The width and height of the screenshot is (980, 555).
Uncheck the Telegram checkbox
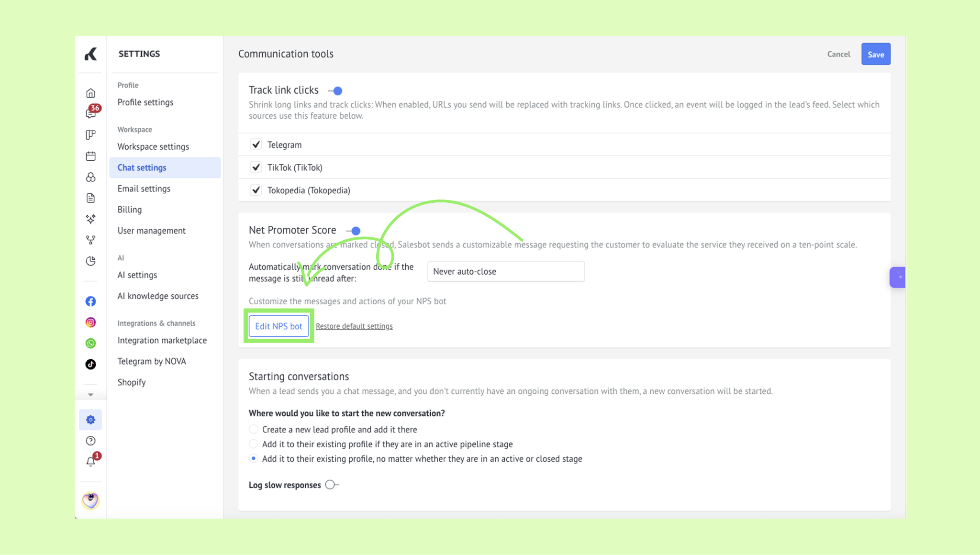click(x=256, y=144)
